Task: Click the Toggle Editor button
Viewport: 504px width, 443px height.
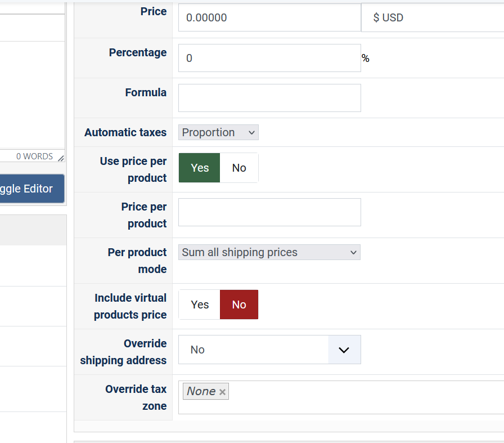Action: click(31, 189)
